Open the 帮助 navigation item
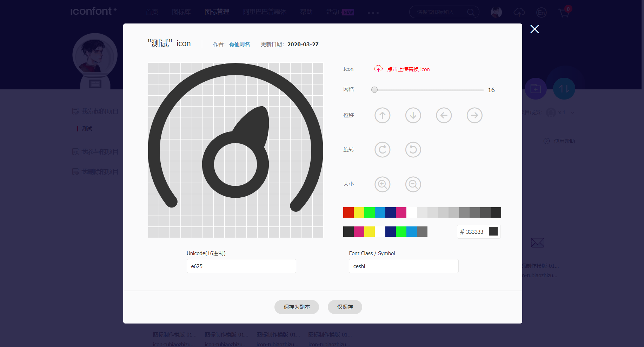 (x=306, y=12)
